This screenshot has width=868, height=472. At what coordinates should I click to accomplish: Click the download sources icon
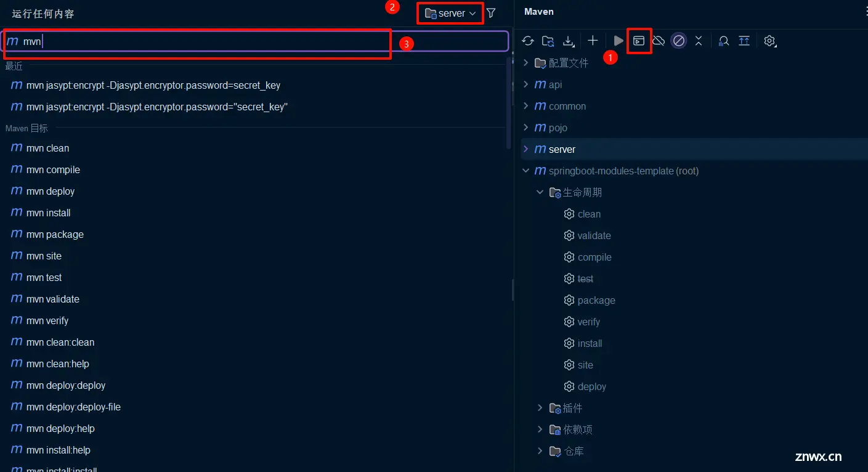[569, 41]
